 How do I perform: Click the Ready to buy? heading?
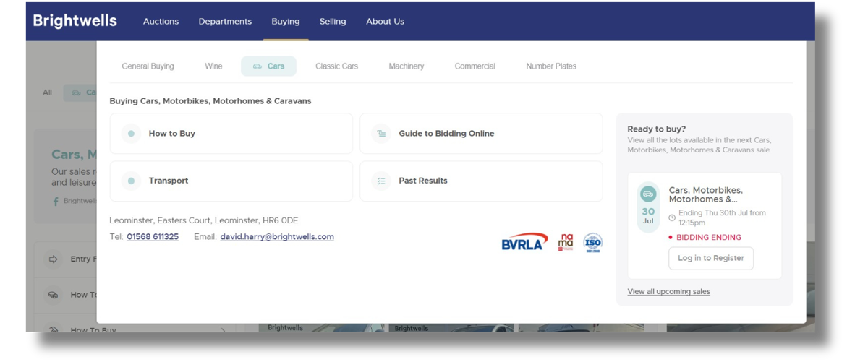(x=657, y=129)
